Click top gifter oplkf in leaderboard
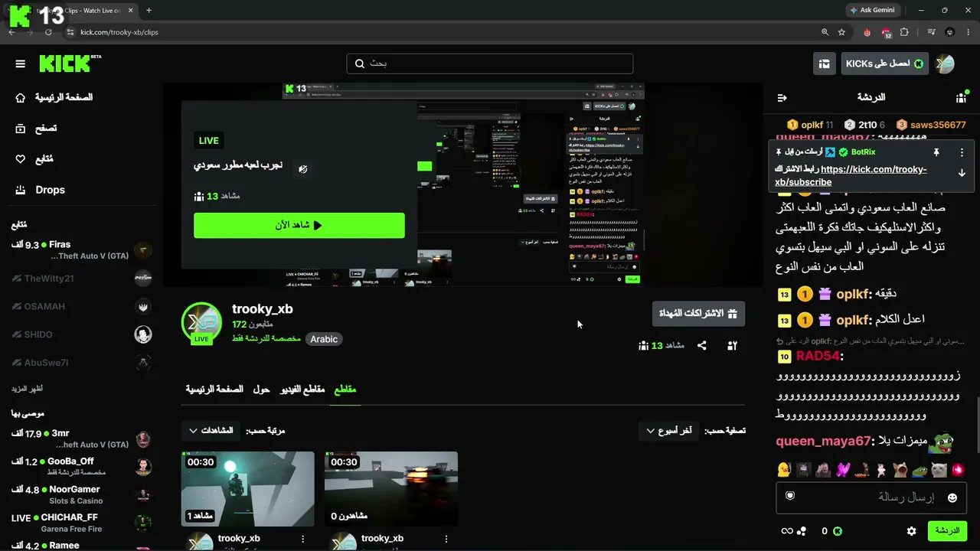The height and width of the screenshot is (551, 980). [810, 125]
